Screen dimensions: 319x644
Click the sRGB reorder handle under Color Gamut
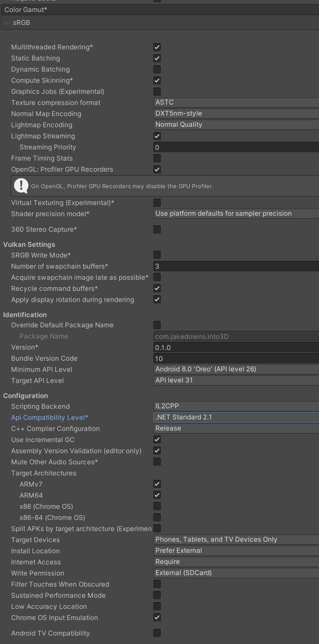[x=7, y=22]
